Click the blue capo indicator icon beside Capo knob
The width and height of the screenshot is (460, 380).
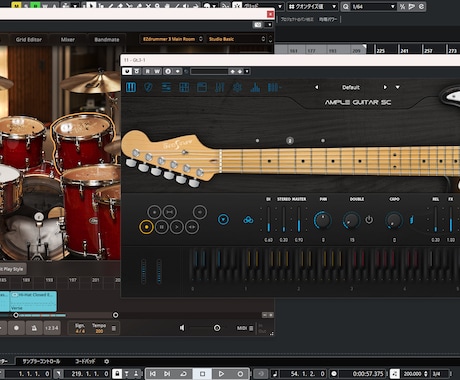(412, 220)
